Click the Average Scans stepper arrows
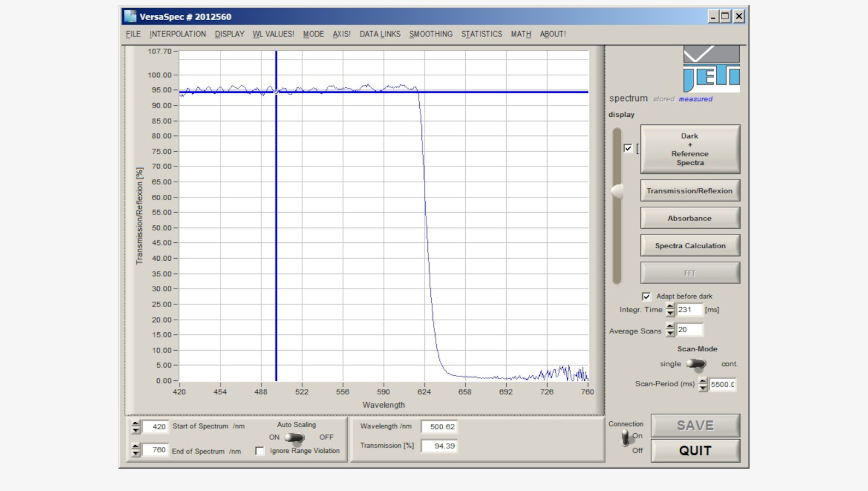868x491 pixels. coord(670,330)
